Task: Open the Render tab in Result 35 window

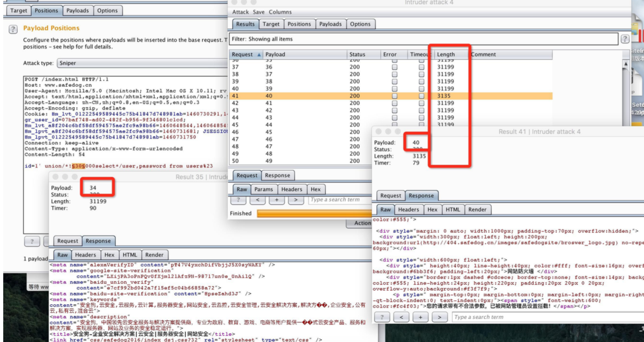Action: coord(154,255)
